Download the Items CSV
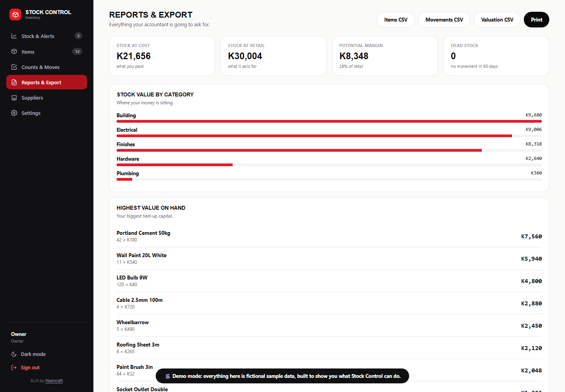This screenshot has height=392, width=565. [395, 20]
